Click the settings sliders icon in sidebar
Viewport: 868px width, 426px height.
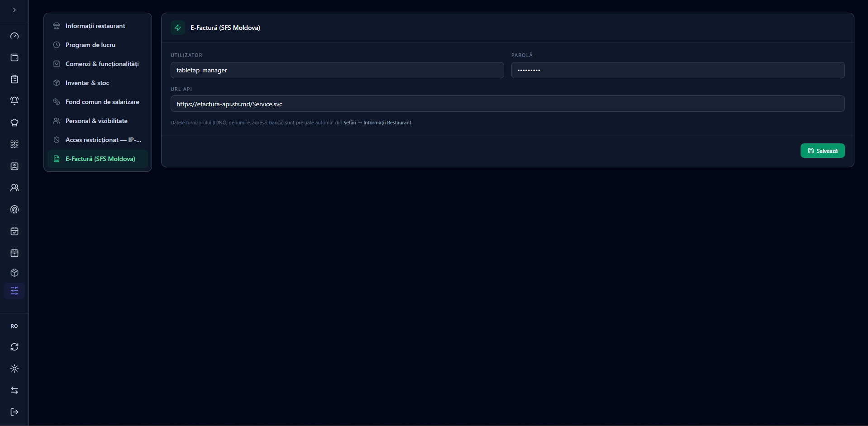tap(14, 291)
